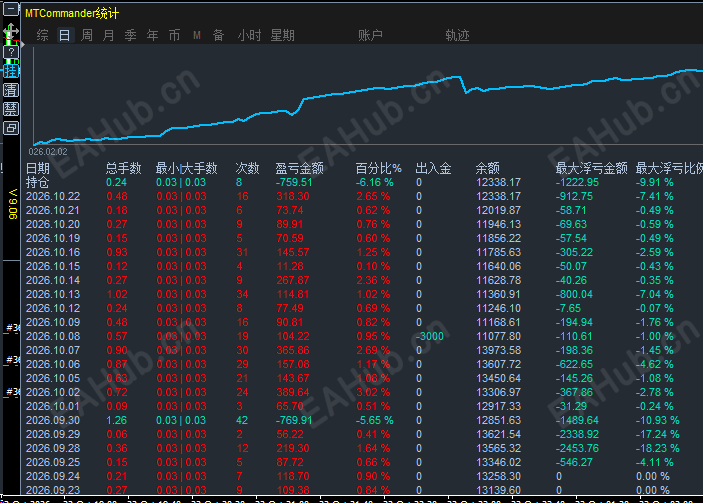Click the 最小|大手数 column header

pos(187,169)
